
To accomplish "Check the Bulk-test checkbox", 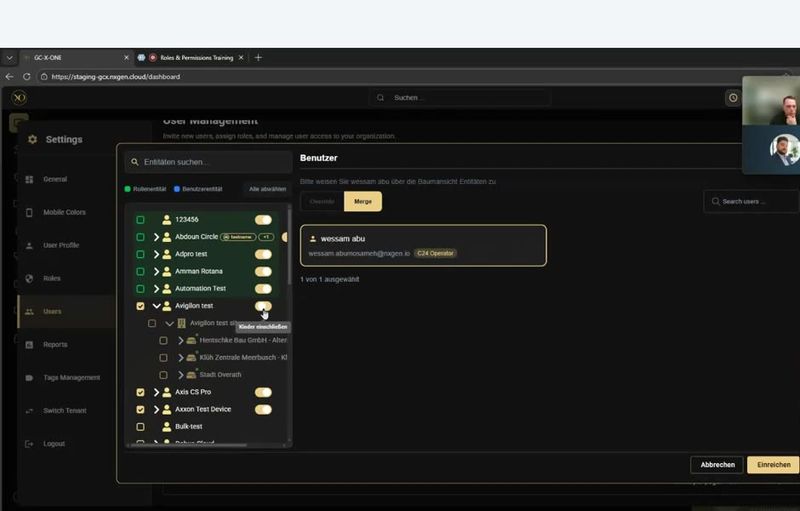I will 140,427.
